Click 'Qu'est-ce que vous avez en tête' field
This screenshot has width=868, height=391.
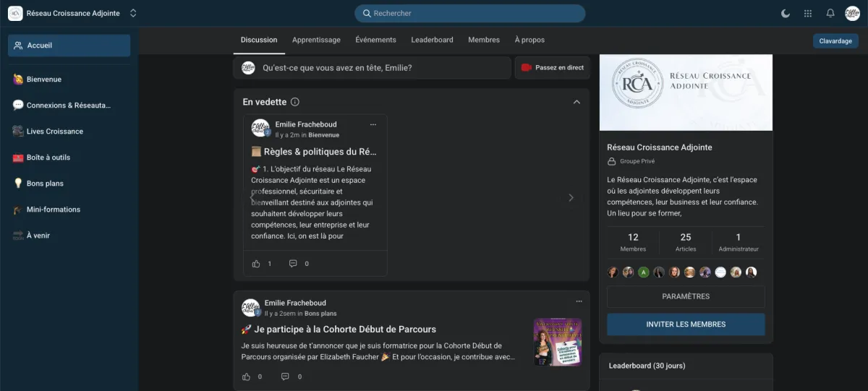(x=372, y=68)
